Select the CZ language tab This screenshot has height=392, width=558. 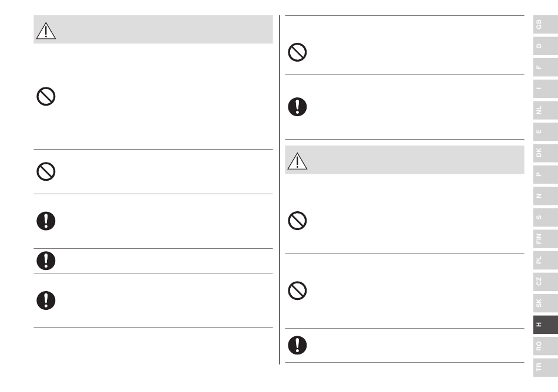click(545, 282)
